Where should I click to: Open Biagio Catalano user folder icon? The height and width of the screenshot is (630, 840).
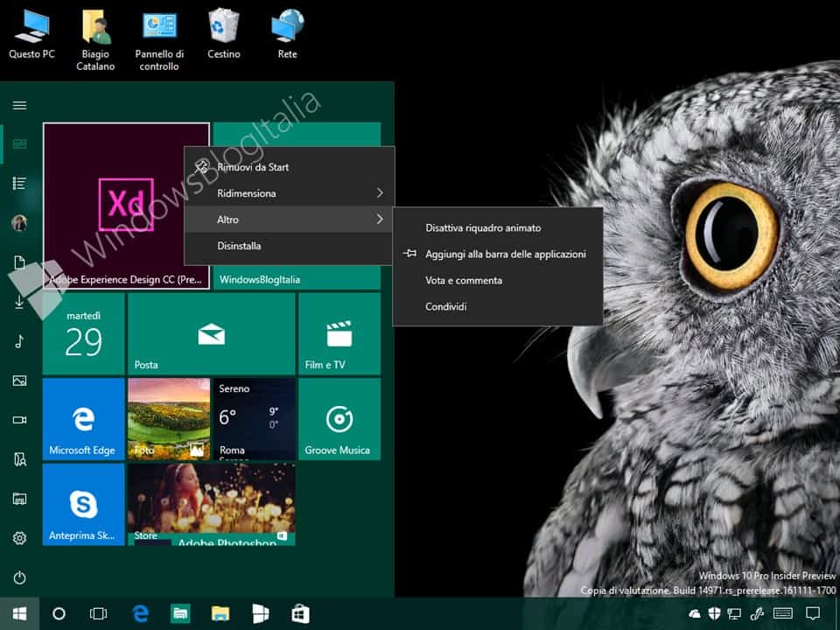click(x=95, y=40)
